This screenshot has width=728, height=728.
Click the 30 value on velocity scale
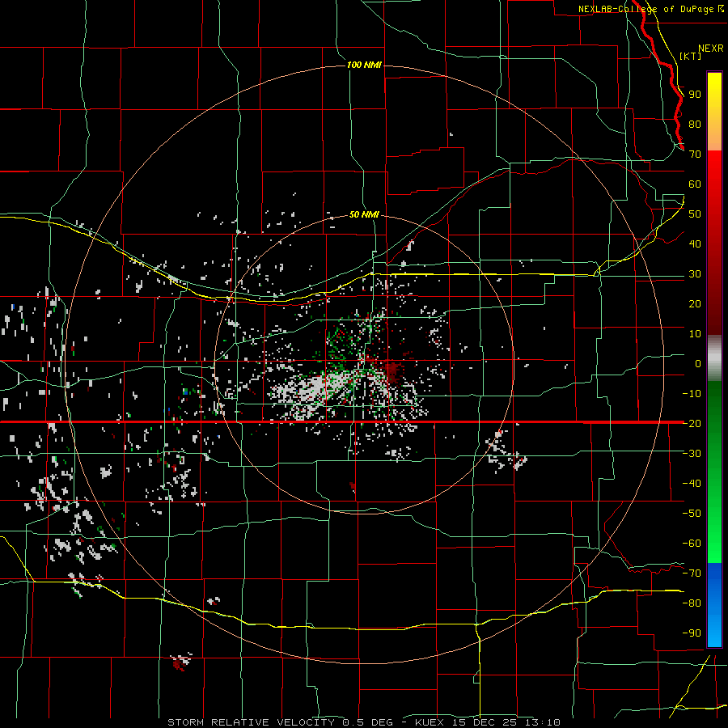pos(695,274)
